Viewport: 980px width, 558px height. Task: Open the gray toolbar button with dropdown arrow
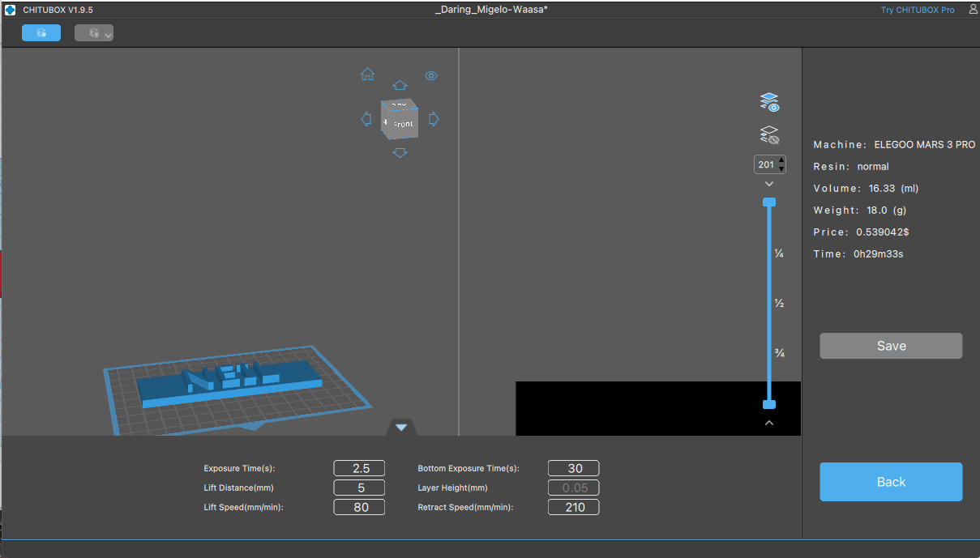(x=94, y=32)
